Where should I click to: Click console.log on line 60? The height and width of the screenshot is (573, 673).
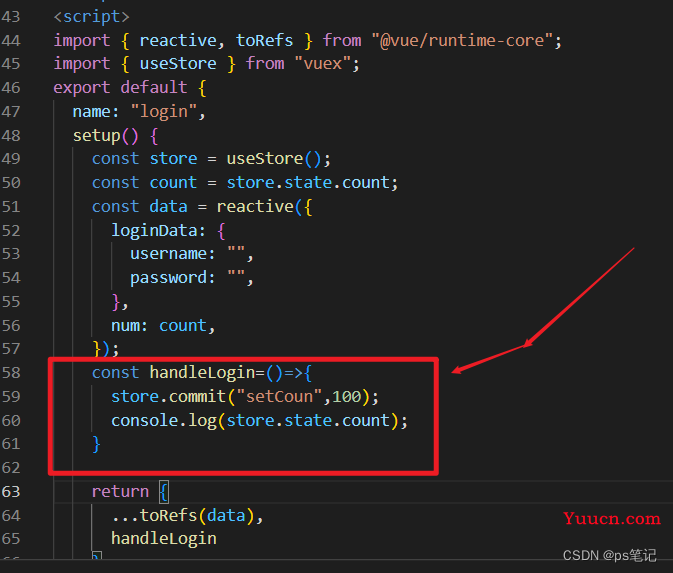[x=164, y=421]
